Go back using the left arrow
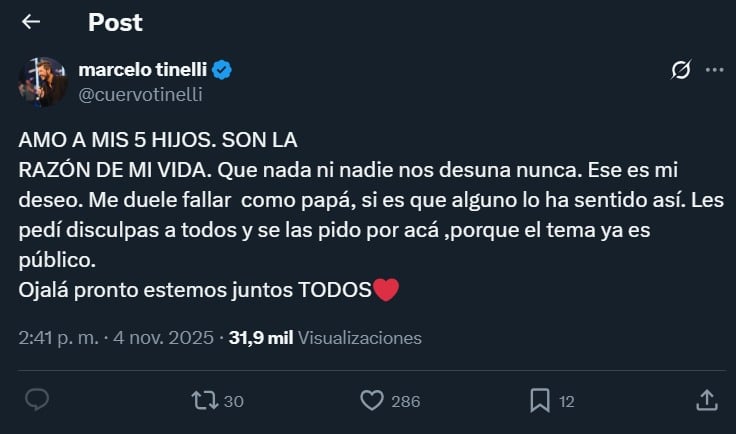Image resolution: width=736 pixels, height=434 pixels. [31, 21]
